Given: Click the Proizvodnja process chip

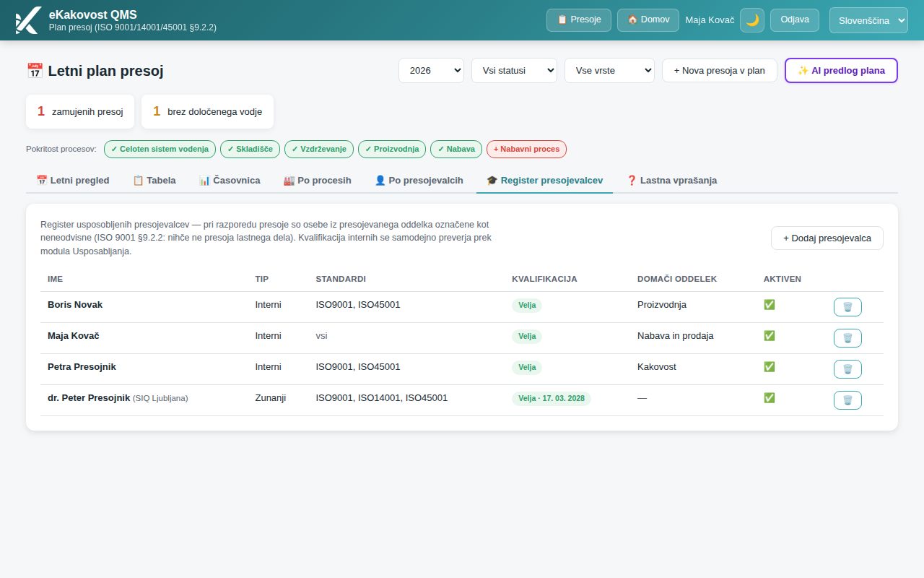Looking at the screenshot, I should (x=392, y=149).
